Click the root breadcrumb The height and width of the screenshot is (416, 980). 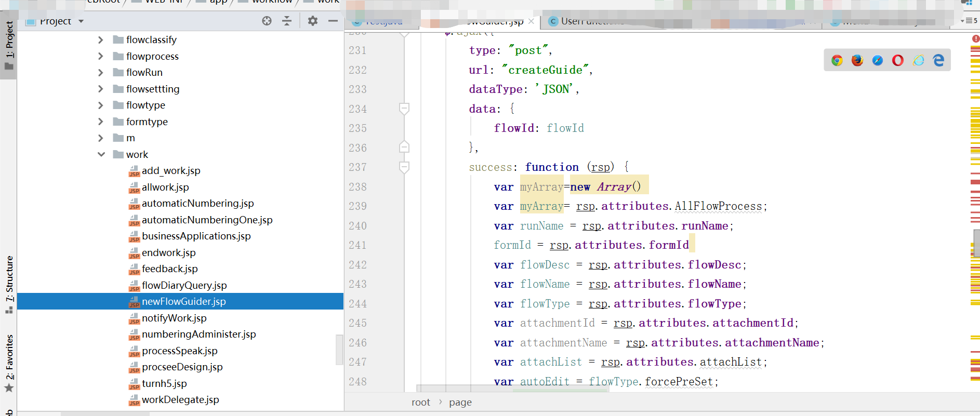[421, 402]
